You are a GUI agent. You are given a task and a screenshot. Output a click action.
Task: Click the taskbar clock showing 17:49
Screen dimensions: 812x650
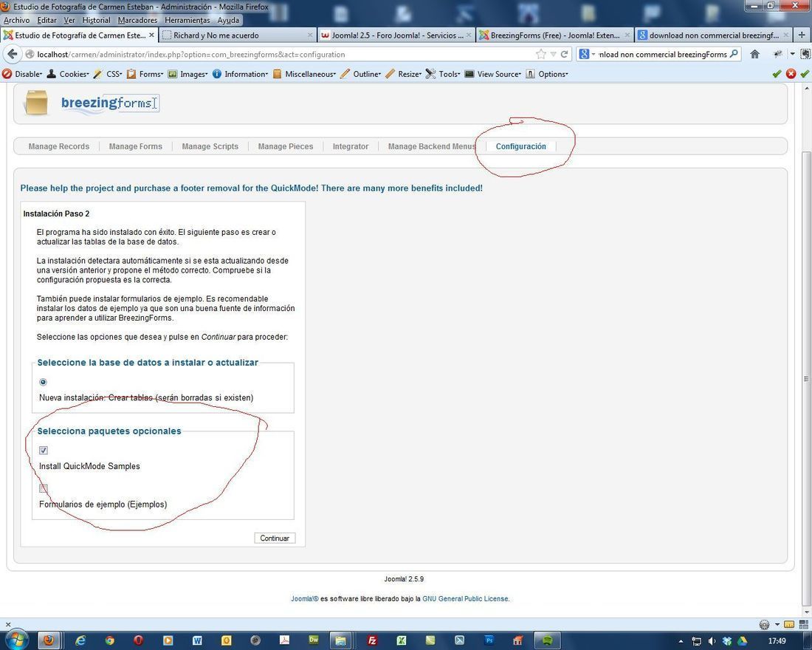pyautogui.click(x=777, y=641)
